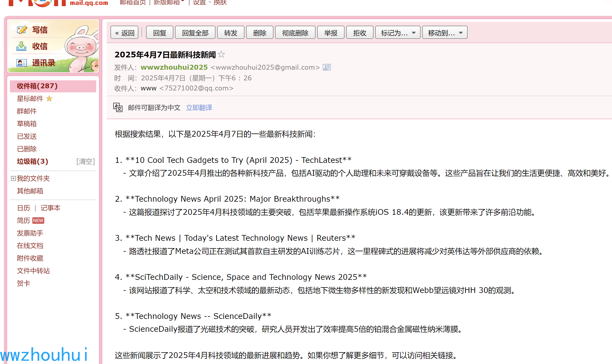Click sender contact card icon beside address
The width and height of the screenshot is (612, 364).
pyautogui.click(x=327, y=67)
